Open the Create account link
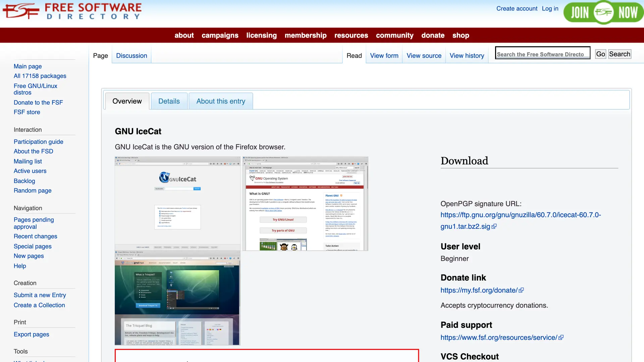Image resolution: width=644 pixels, height=362 pixels. click(517, 9)
